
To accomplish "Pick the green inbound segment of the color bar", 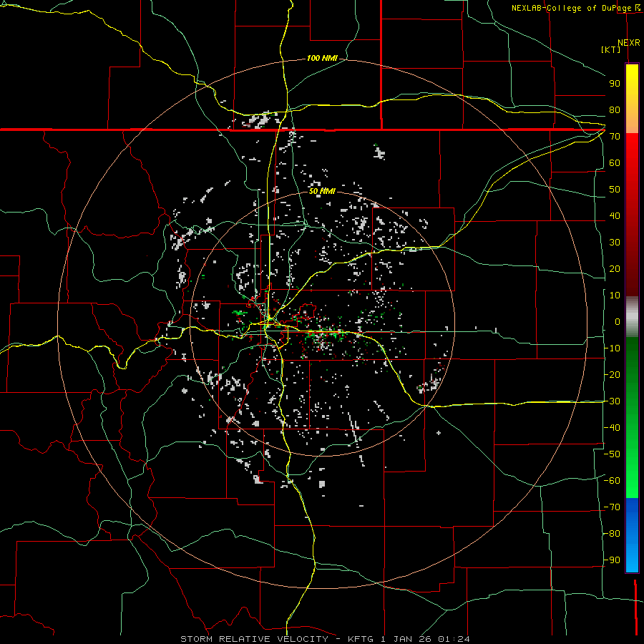I will click(632, 417).
